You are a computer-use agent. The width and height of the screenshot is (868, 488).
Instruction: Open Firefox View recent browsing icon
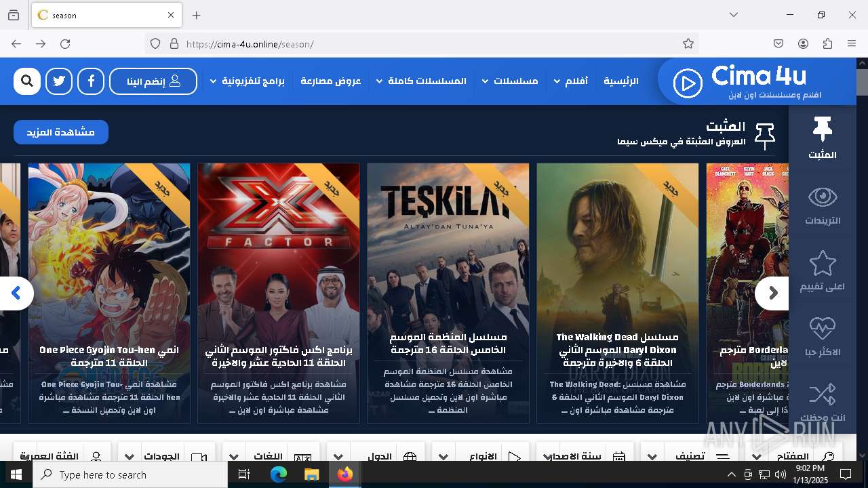[x=14, y=15]
